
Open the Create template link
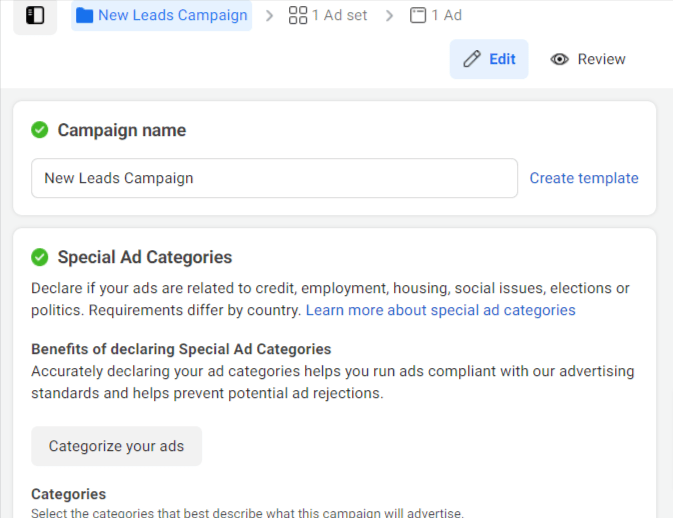coord(584,178)
